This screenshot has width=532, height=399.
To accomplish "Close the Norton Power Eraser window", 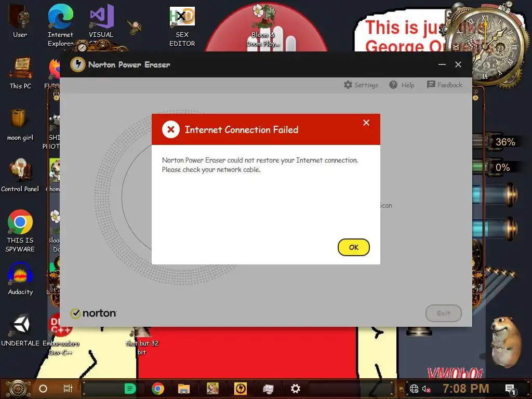I will pyautogui.click(x=458, y=64).
